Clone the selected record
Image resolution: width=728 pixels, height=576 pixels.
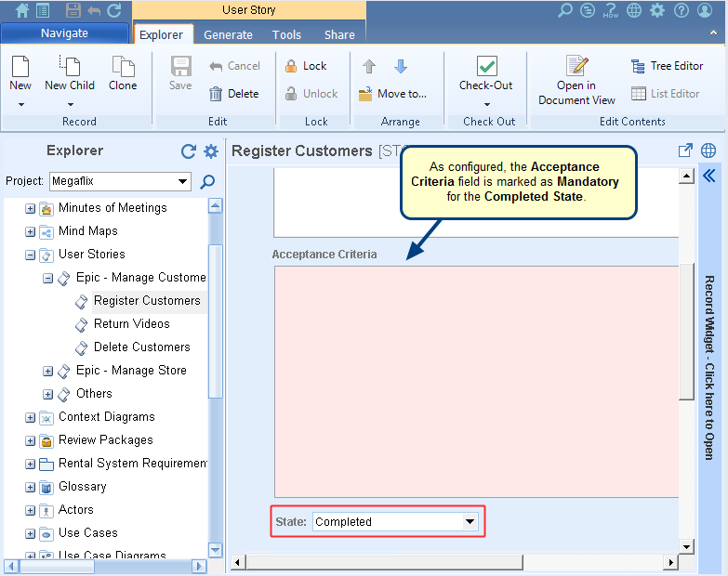click(123, 73)
